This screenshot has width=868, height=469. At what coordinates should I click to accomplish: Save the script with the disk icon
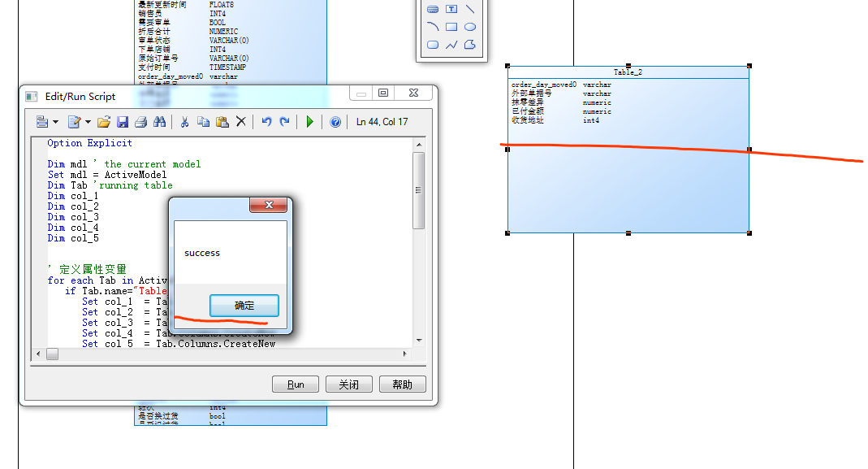point(123,122)
